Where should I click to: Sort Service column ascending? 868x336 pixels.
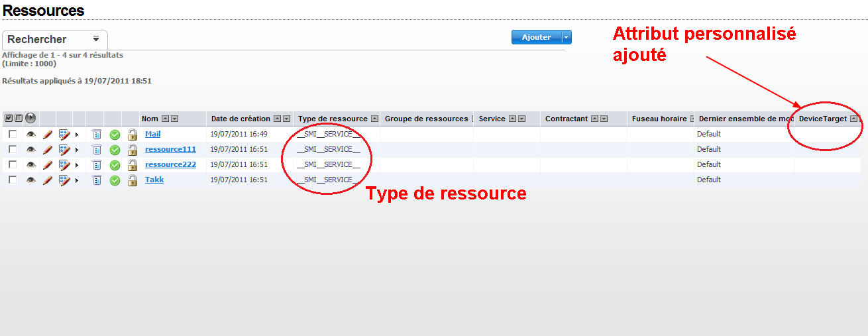512,119
